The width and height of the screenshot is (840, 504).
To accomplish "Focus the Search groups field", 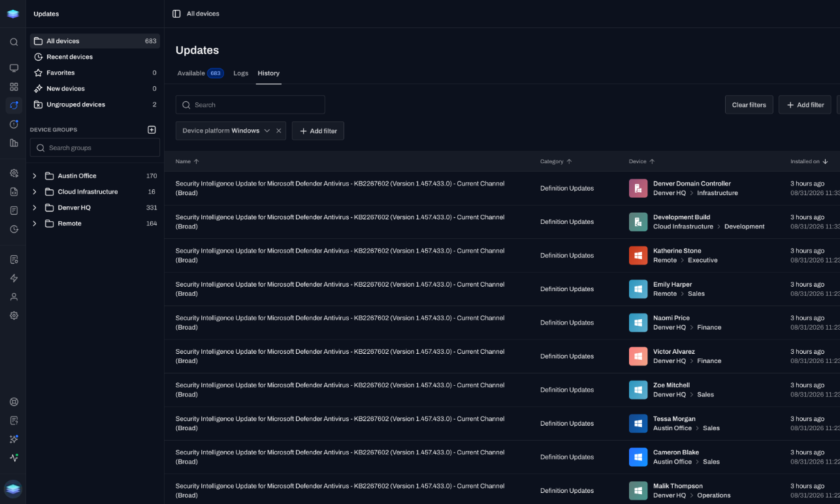I will 95,148.
